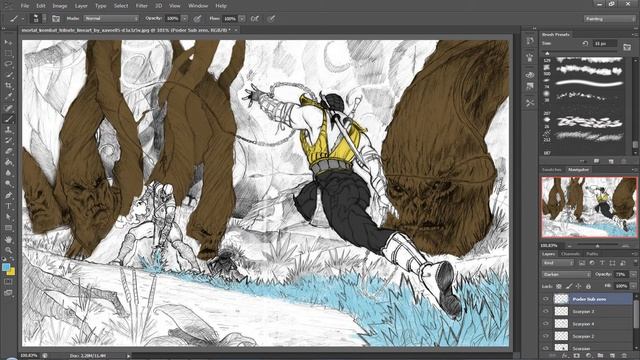
Task: Close the mortal kombat document tab
Action: (x=236, y=30)
